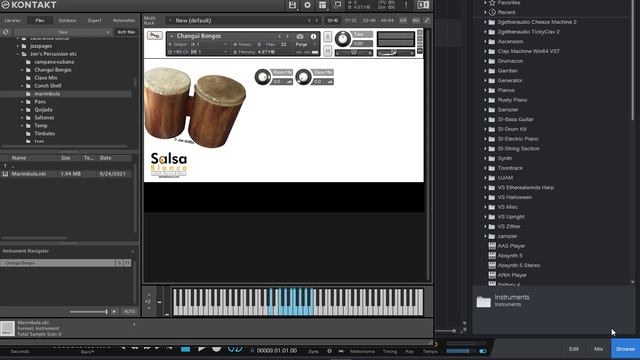Click the preview volume slider

tap(88, 312)
